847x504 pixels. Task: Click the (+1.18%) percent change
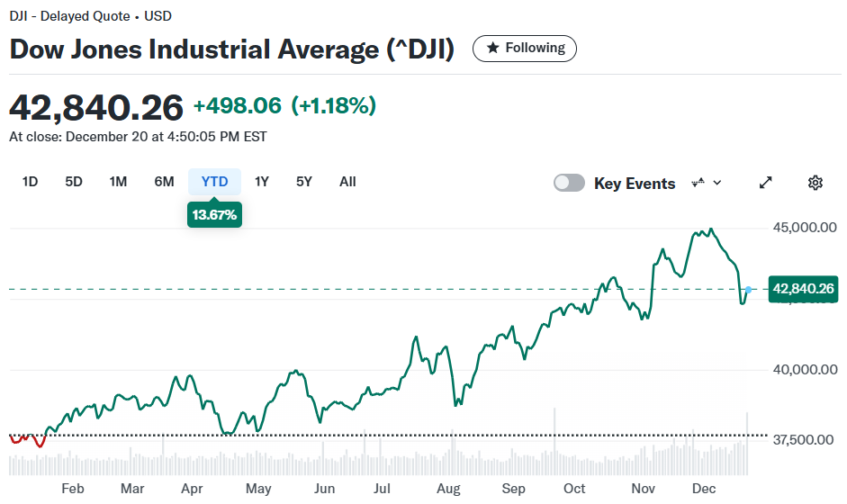[x=333, y=106]
